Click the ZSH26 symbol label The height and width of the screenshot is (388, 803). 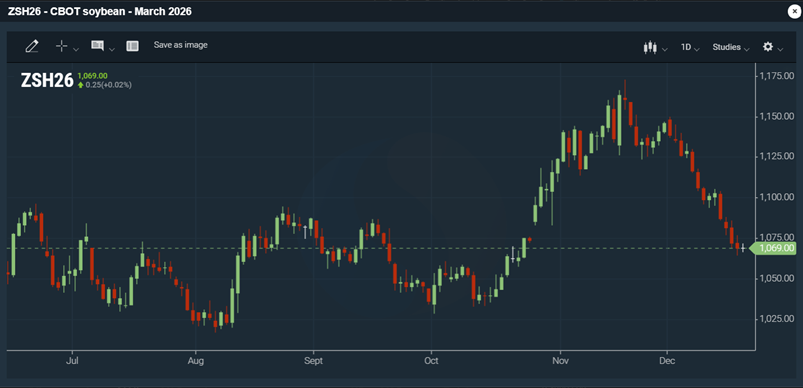point(47,81)
